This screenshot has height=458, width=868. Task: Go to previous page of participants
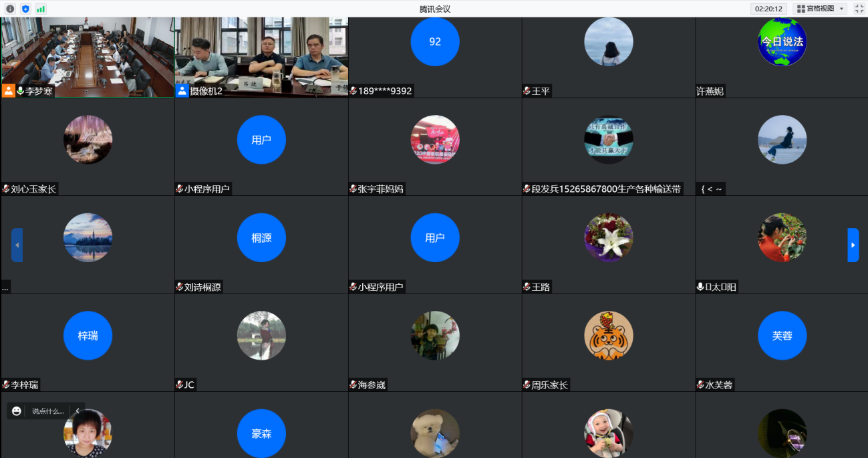point(17,245)
